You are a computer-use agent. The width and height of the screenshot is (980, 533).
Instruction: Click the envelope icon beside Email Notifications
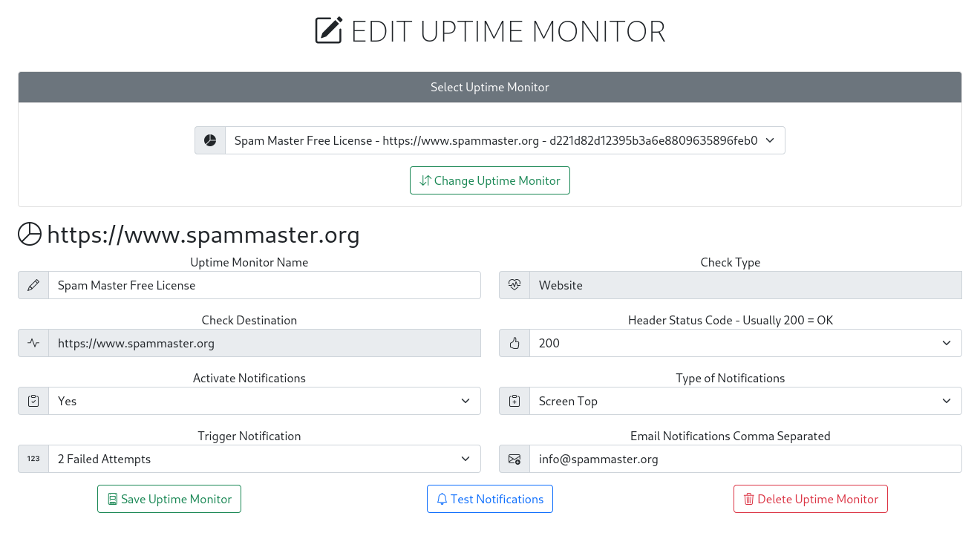514,458
